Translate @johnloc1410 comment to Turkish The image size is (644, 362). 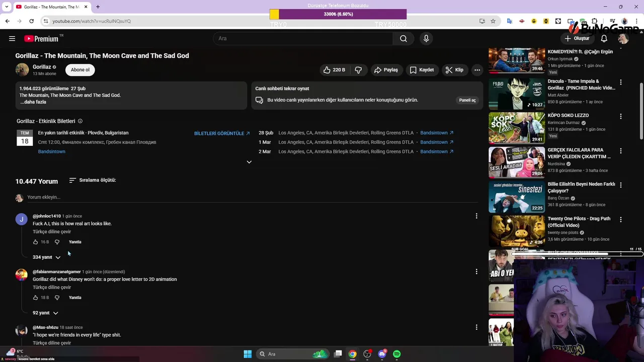[52, 232]
